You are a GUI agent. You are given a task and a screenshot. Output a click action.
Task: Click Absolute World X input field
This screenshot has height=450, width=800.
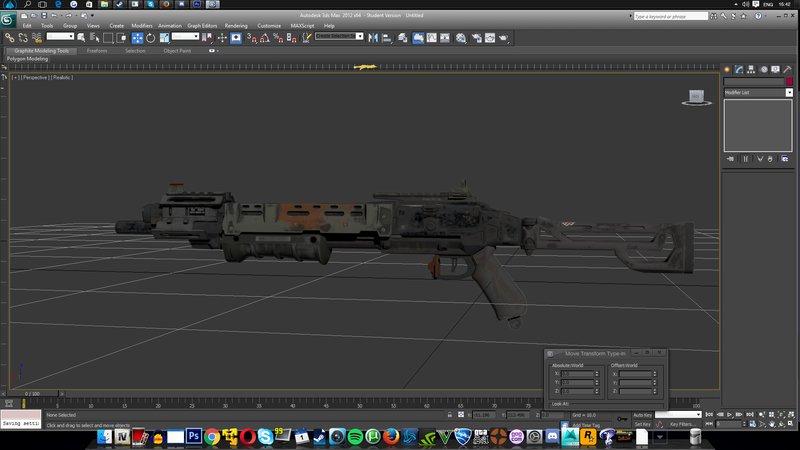tap(578, 374)
